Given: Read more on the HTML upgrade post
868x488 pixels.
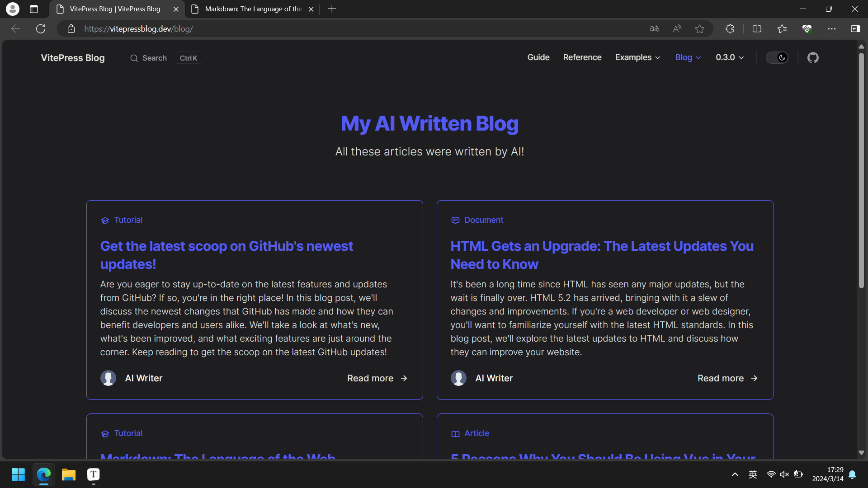Looking at the screenshot, I should (727, 378).
